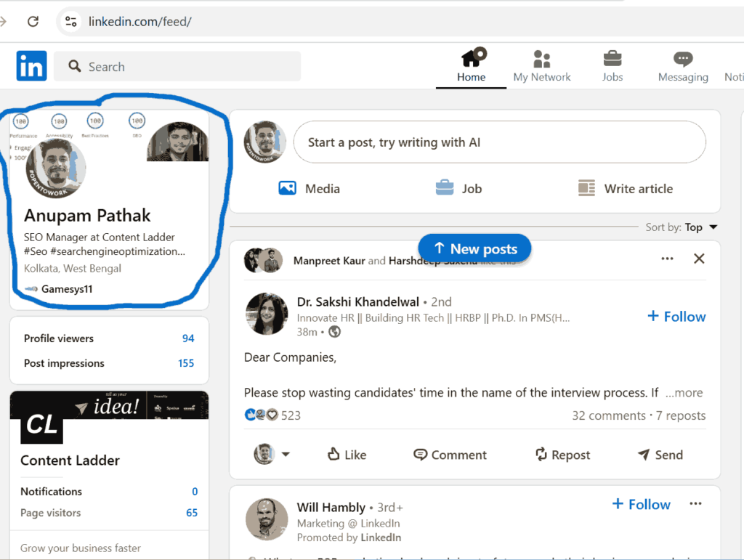Click the LinkedIn logo icon

point(31,66)
